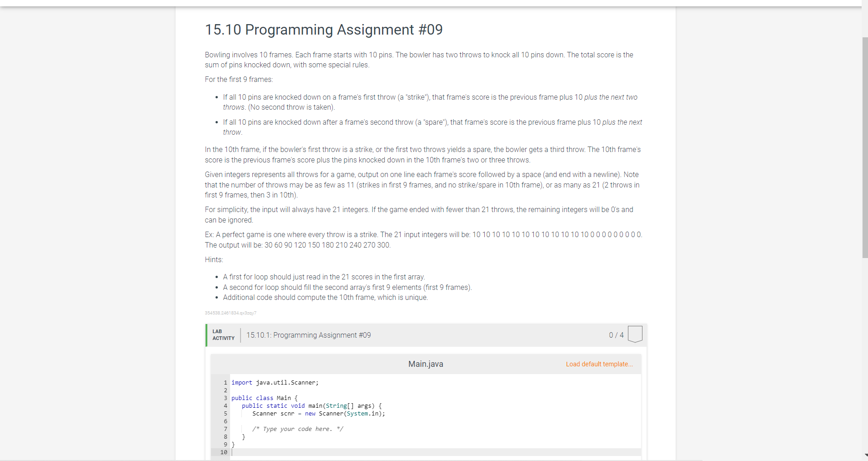868x461 pixels.
Task: Click the completion shield icon beside 0 / 4
Action: [x=635, y=334]
